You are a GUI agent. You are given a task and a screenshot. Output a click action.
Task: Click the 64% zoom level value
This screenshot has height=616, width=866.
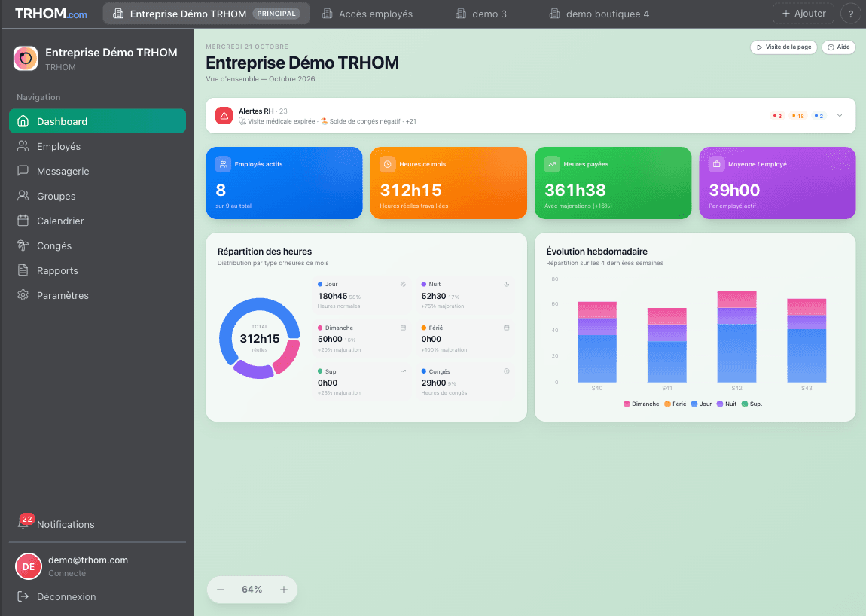pyautogui.click(x=252, y=590)
